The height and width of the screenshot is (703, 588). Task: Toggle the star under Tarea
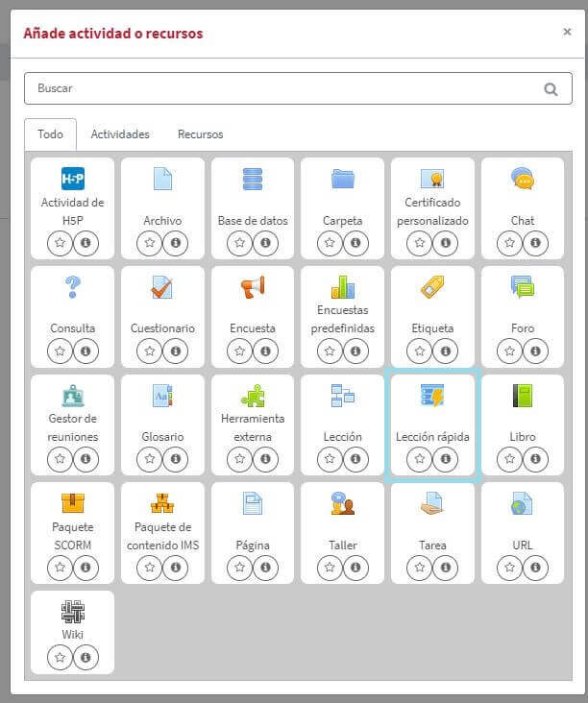click(419, 568)
